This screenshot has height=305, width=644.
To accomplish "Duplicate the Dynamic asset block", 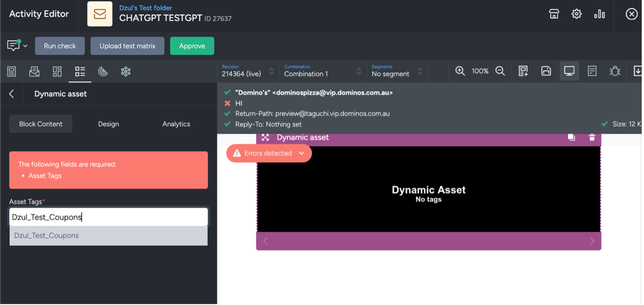I will [x=571, y=138].
